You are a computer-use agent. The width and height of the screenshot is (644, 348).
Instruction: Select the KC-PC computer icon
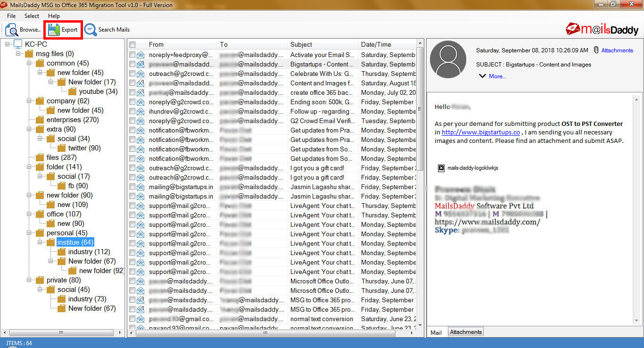(18, 44)
